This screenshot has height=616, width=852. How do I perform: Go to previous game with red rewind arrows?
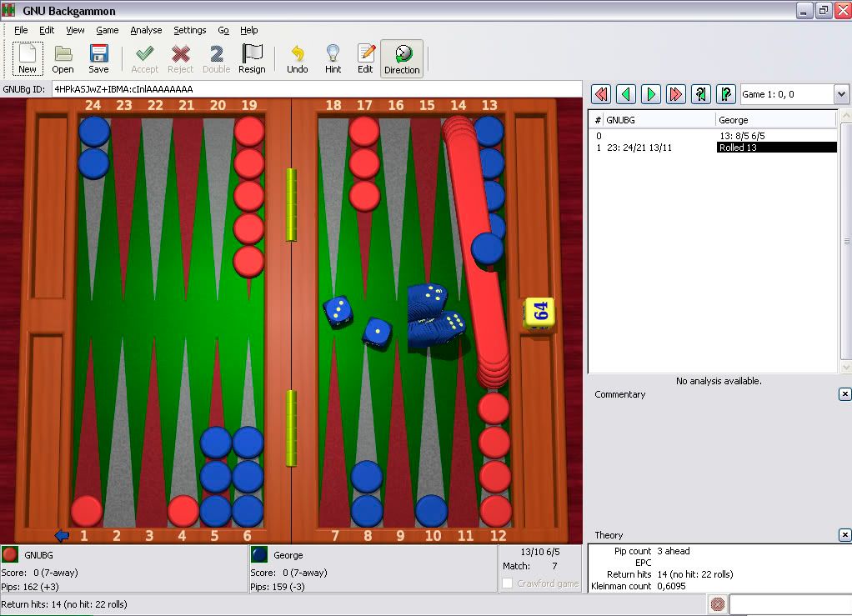click(x=600, y=94)
